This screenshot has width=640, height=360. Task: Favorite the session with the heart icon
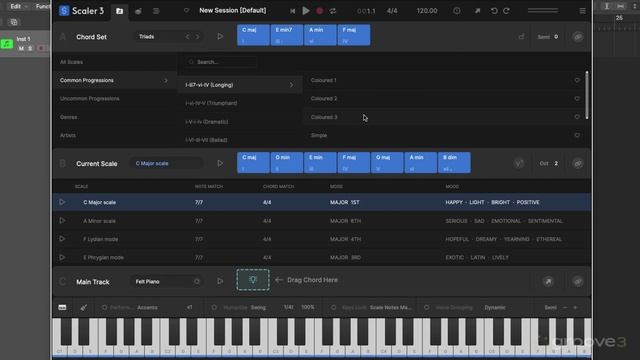(x=187, y=11)
